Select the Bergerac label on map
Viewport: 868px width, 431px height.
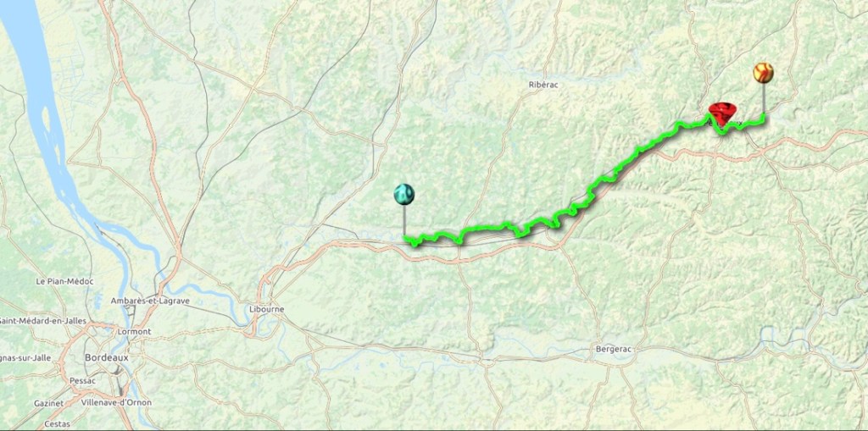pyautogui.click(x=614, y=349)
